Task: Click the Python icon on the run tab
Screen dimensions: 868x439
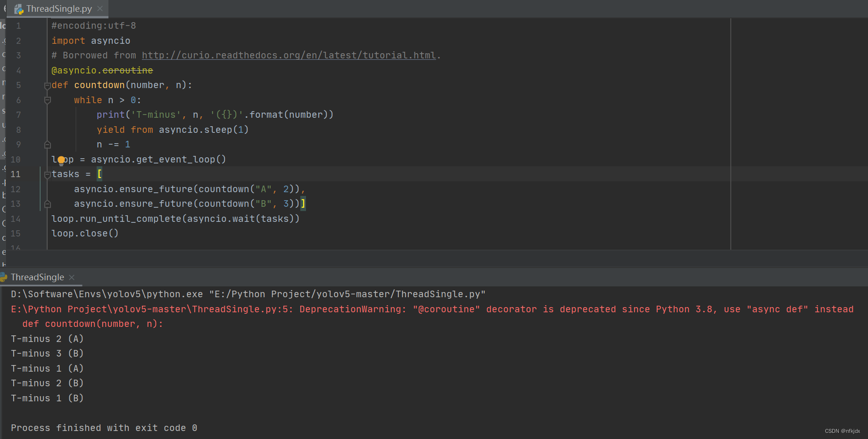Action: [x=4, y=277]
